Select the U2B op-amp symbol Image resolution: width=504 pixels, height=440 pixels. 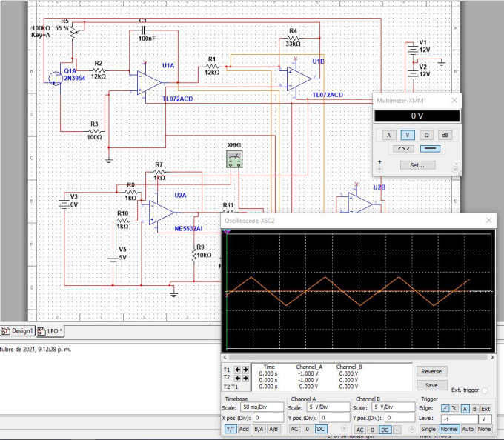[360, 203]
